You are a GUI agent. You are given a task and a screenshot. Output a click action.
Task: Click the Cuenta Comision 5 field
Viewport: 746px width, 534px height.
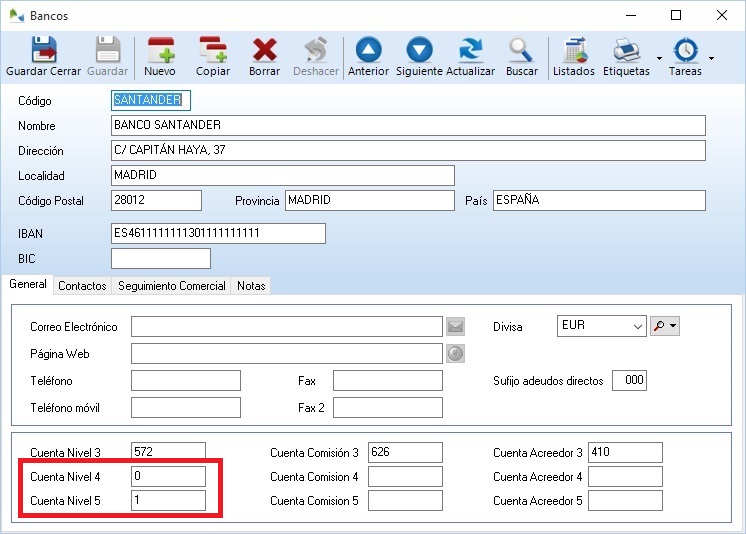[405, 501]
